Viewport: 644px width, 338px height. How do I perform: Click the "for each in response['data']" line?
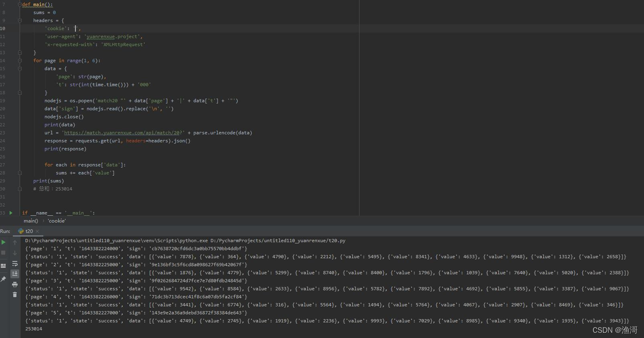click(x=85, y=165)
